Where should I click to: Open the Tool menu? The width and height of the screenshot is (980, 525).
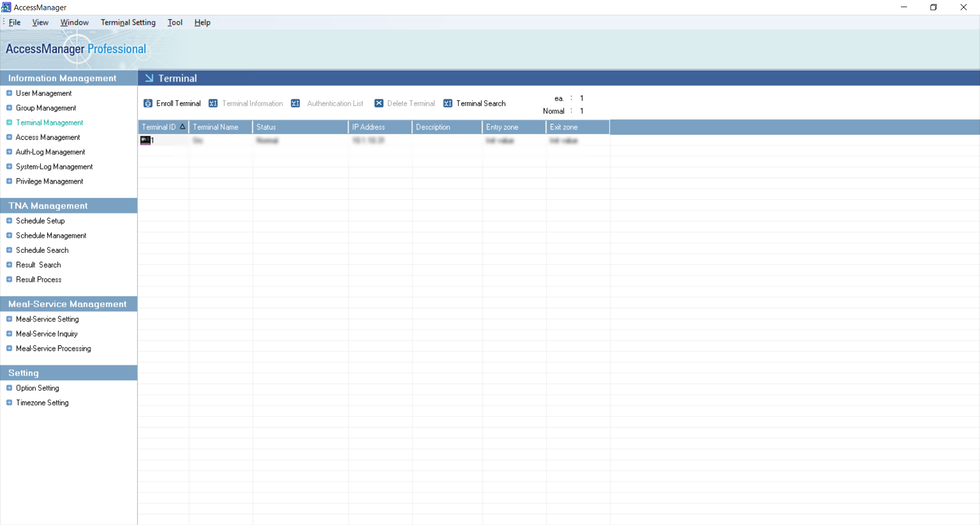pyautogui.click(x=175, y=22)
